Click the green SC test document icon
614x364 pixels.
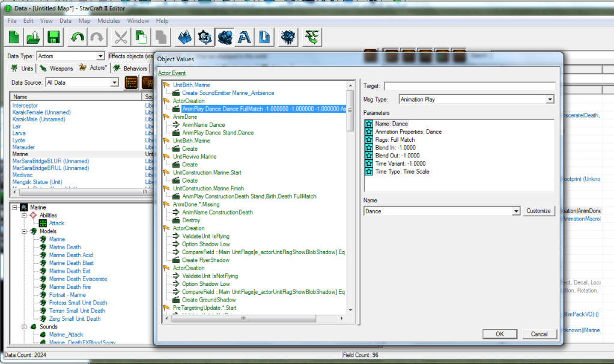[x=312, y=38]
